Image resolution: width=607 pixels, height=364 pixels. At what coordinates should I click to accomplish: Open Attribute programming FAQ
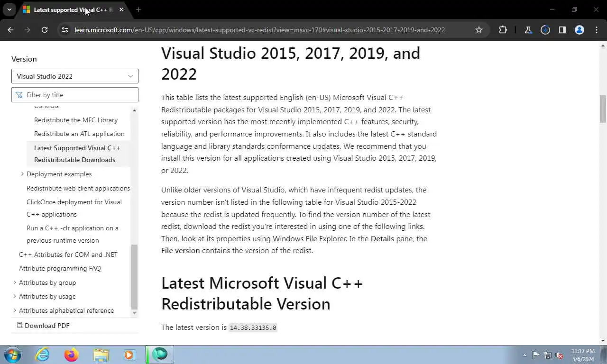[x=60, y=268]
